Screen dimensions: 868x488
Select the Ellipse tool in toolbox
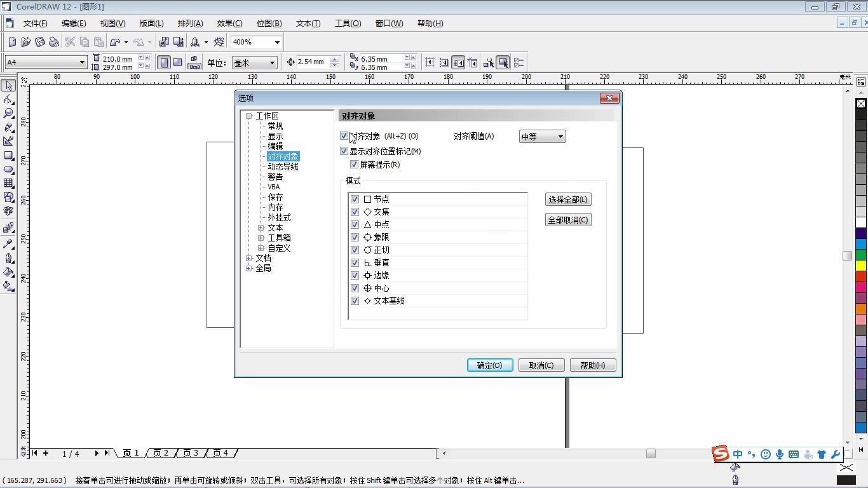pos(8,170)
